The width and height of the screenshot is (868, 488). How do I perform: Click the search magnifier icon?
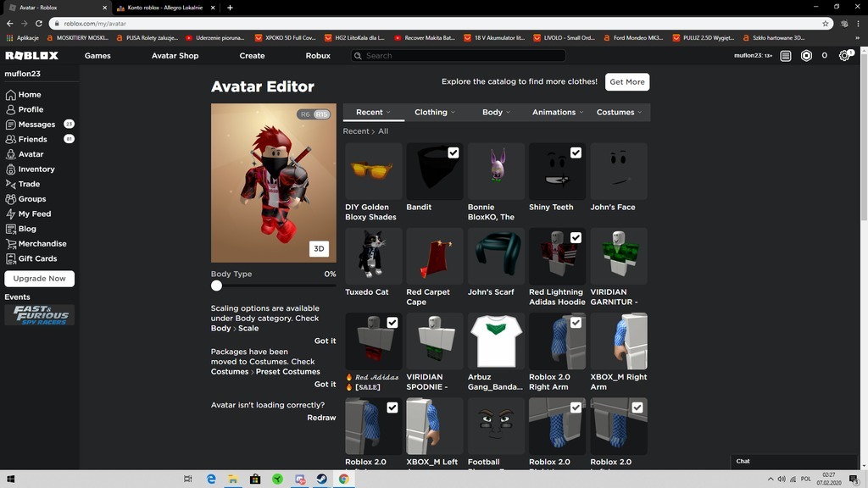[x=359, y=56]
